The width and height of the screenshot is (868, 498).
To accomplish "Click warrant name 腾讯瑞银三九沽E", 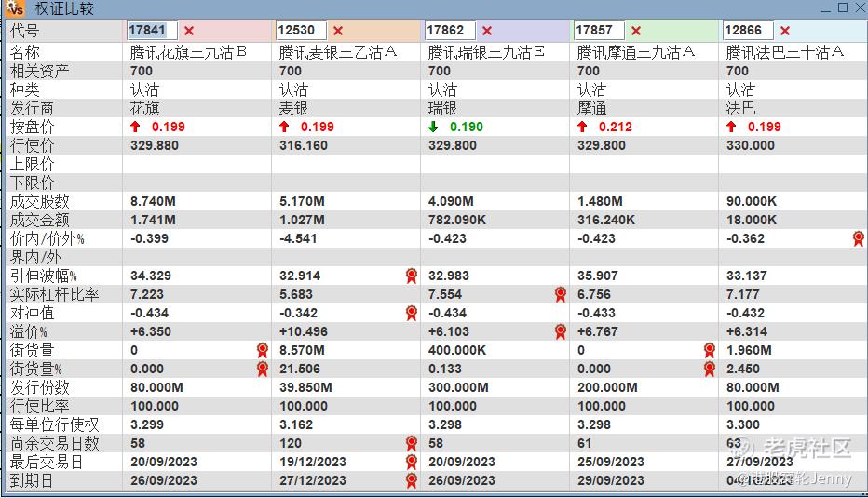I will point(486,52).
